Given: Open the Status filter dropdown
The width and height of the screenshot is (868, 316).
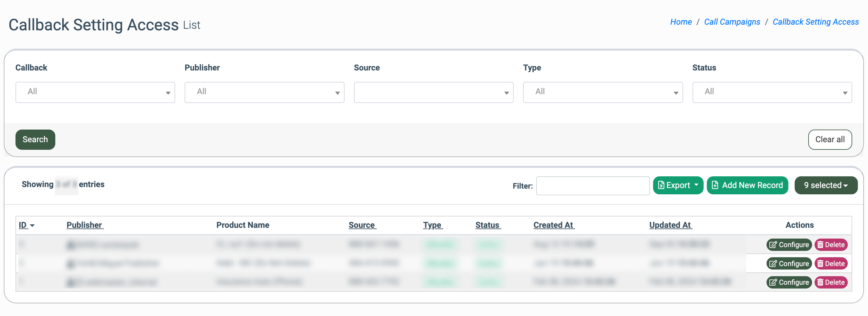Looking at the screenshot, I should 772,92.
